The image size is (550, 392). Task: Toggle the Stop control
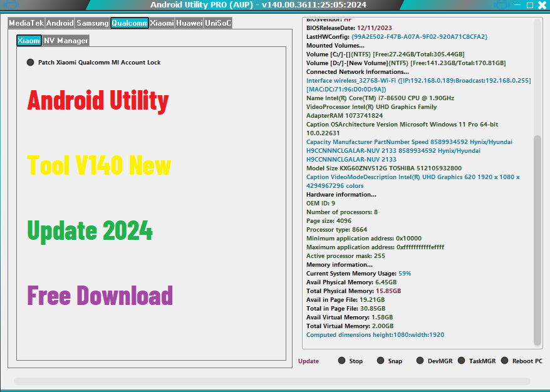[341, 361]
